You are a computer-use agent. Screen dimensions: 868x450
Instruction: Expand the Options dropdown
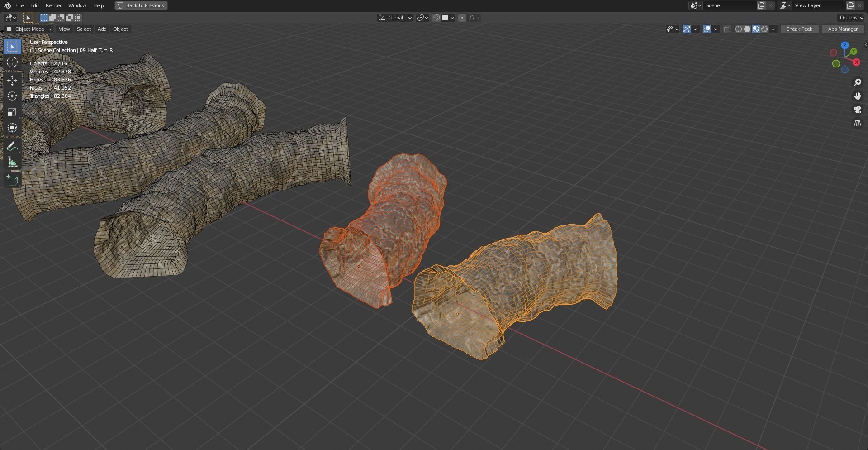click(850, 18)
